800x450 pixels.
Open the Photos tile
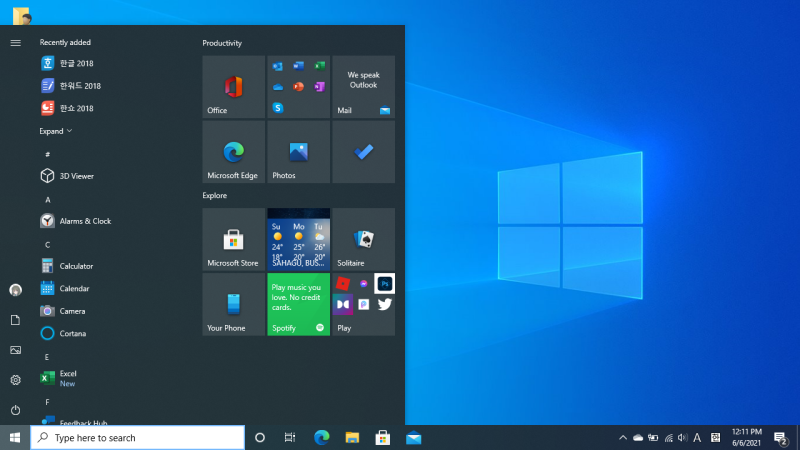[298, 152]
